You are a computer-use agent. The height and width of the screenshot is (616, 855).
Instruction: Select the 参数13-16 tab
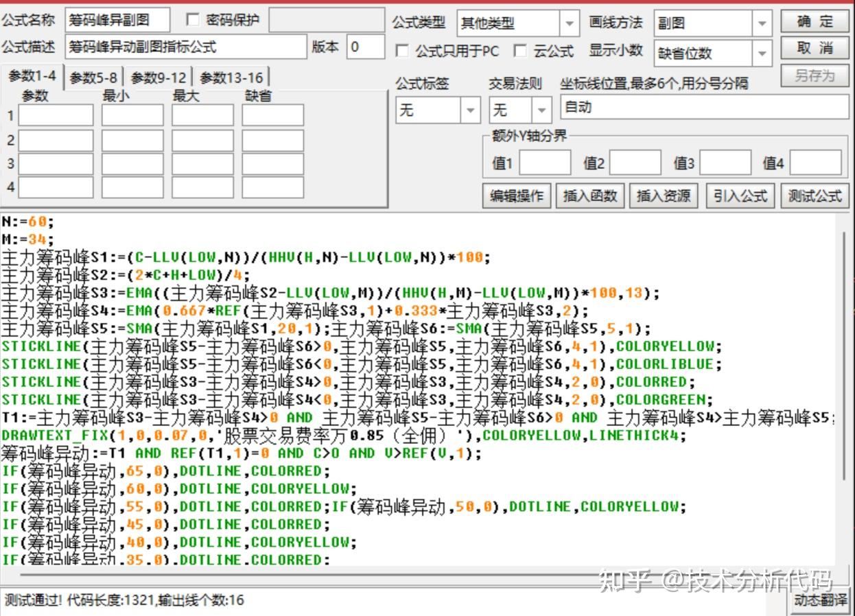(x=231, y=78)
